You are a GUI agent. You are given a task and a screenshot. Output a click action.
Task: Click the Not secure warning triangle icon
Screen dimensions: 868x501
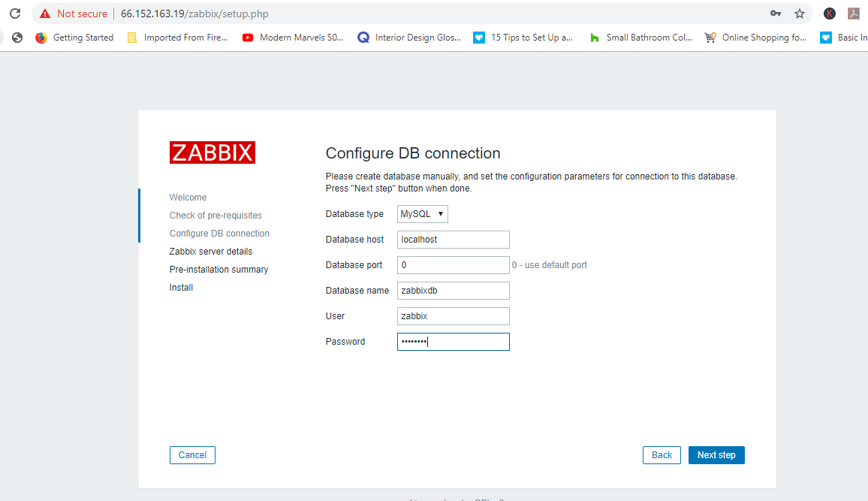45,14
